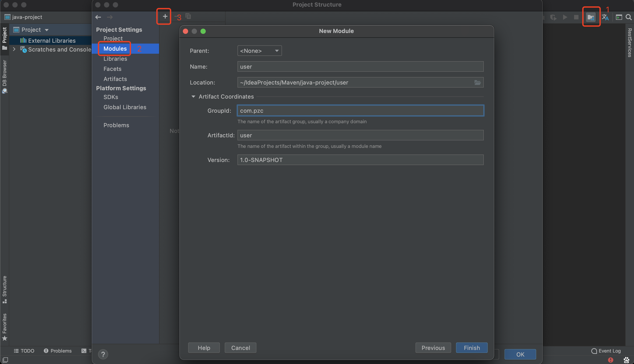Open the TODO tool window tab
This screenshot has width=634, height=364.
point(24,351)
